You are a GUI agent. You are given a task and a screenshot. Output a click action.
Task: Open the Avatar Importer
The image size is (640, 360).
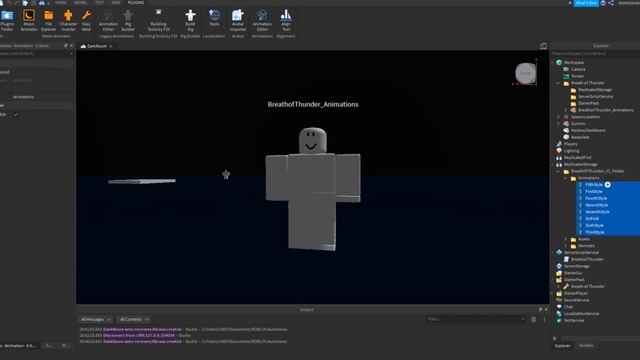pos(238,20)
